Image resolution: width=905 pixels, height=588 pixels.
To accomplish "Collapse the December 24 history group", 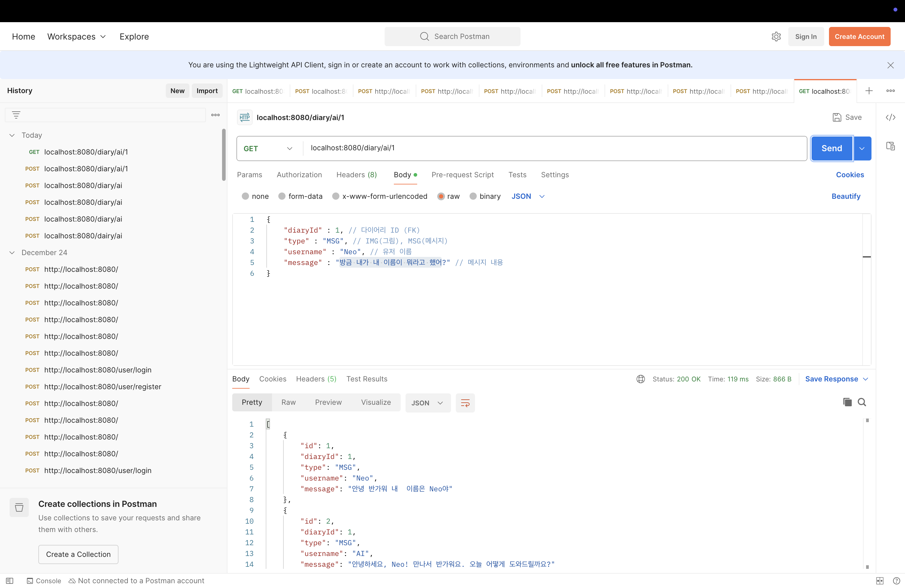I will [12, 253].
